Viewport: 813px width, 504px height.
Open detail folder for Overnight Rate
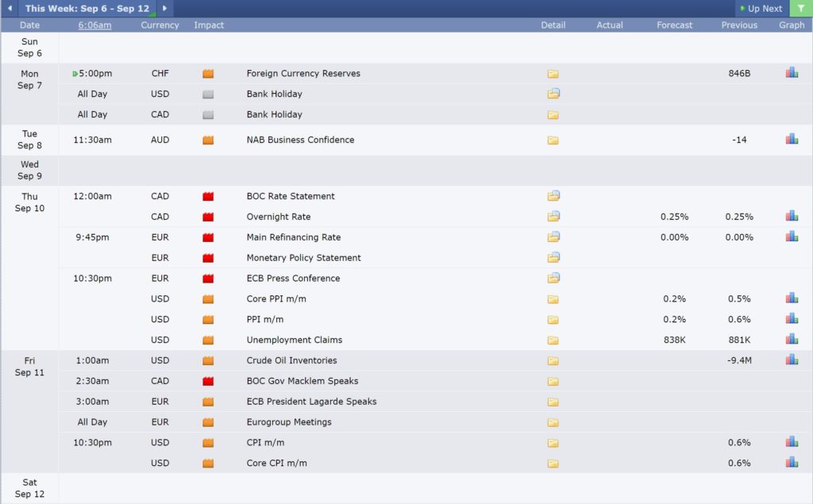point(553,217)
